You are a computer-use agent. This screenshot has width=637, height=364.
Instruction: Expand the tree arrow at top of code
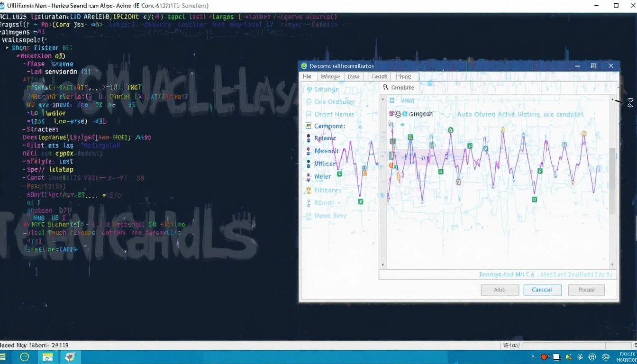(x=8, y=48)
